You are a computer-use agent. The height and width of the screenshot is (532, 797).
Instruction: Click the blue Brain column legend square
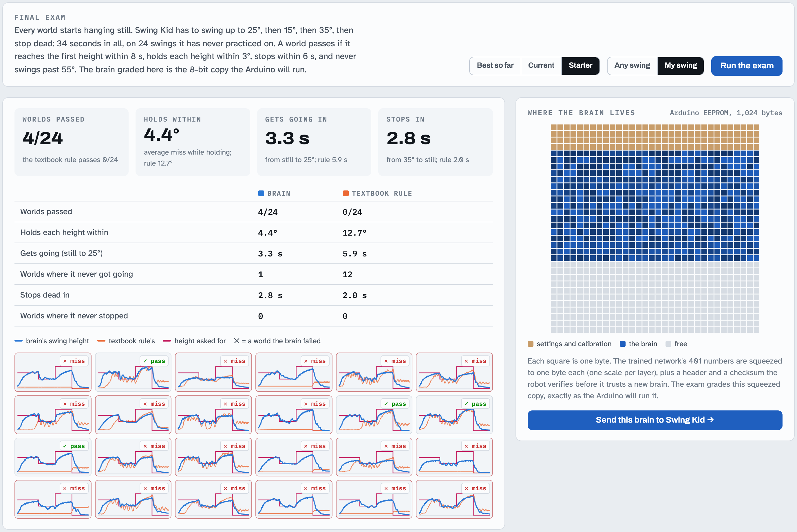pyautogui.click(x=261, y=193)
